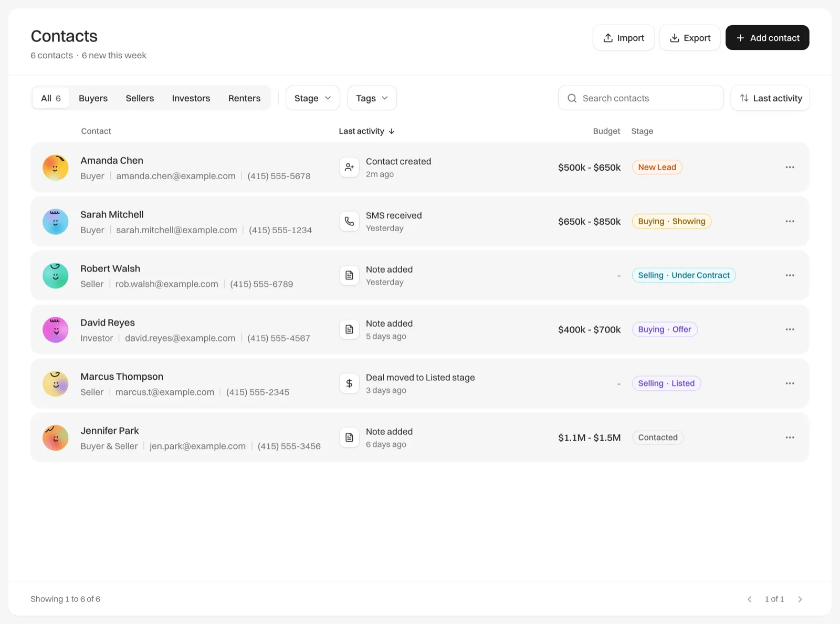Viewport: 840px width, 624px height.
Task: Click the contact-created icon in Amanda Chen's row
Action: point(349,168)
